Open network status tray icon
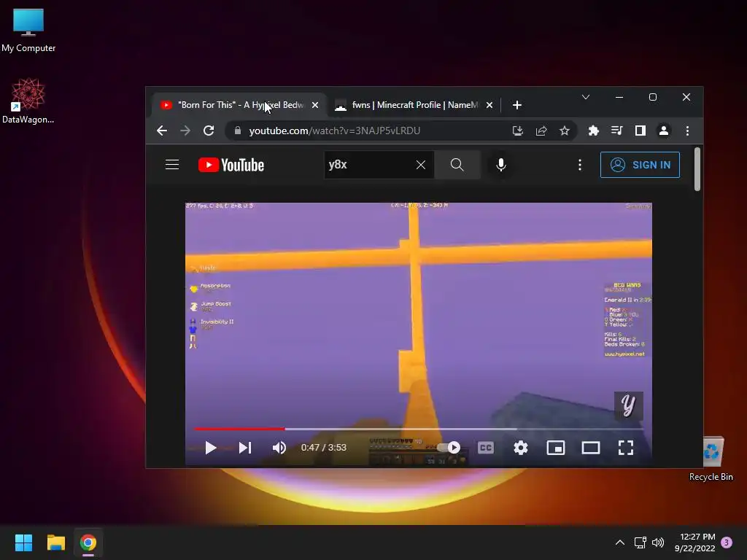 coord(640,542)
